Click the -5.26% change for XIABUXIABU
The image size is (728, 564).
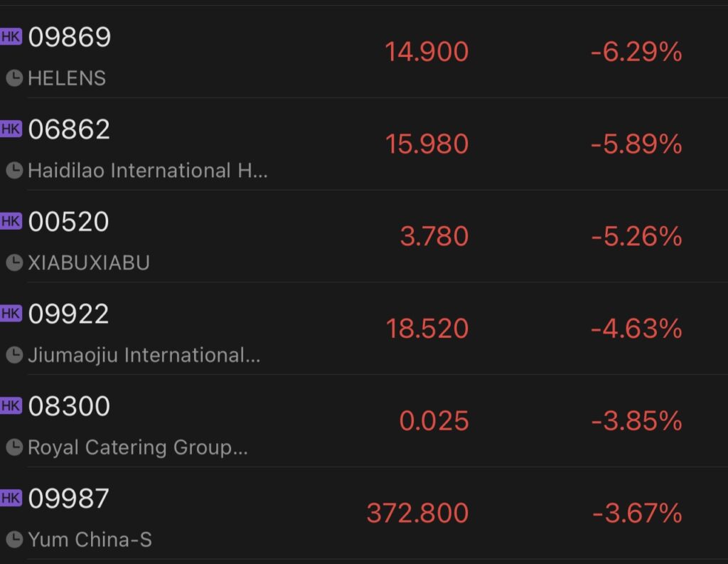coord(636,236)
